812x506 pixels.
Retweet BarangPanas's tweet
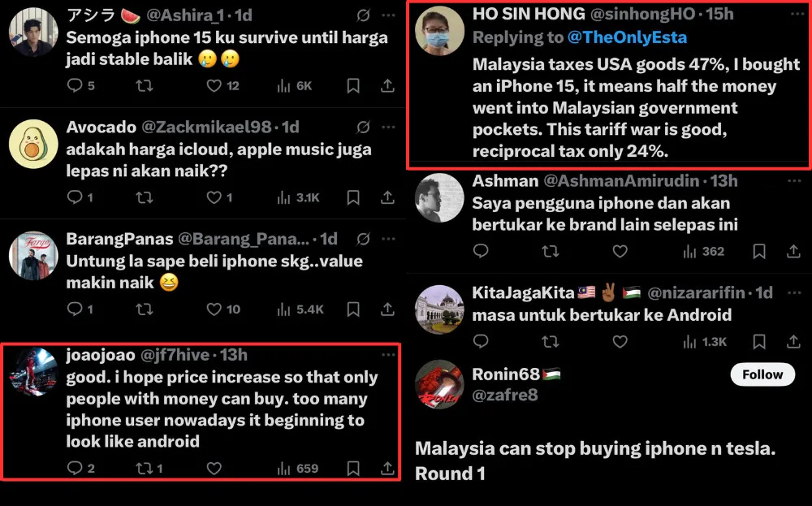click(145, 309)
